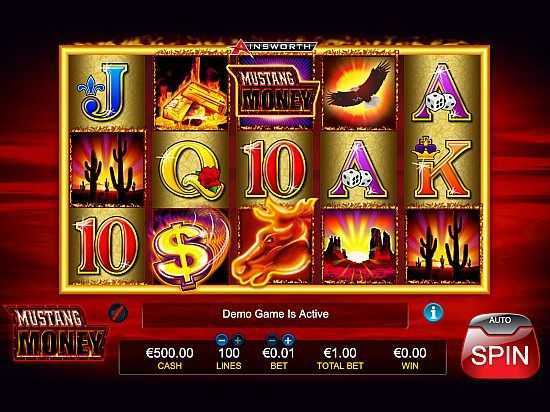Image resolution: width=550 pixels, height=412 pixels.
Task: Click the Q with rose symbol
Action: point(191,170)
